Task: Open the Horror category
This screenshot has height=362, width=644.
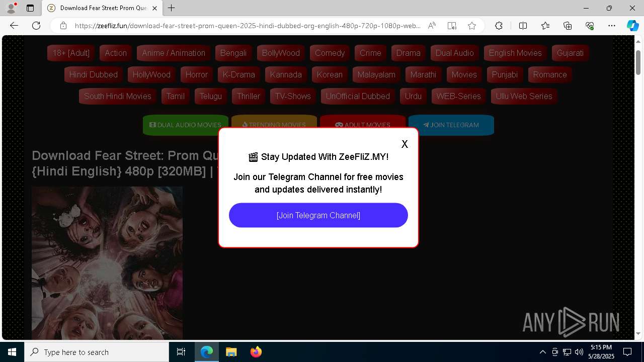Action: 197,74
